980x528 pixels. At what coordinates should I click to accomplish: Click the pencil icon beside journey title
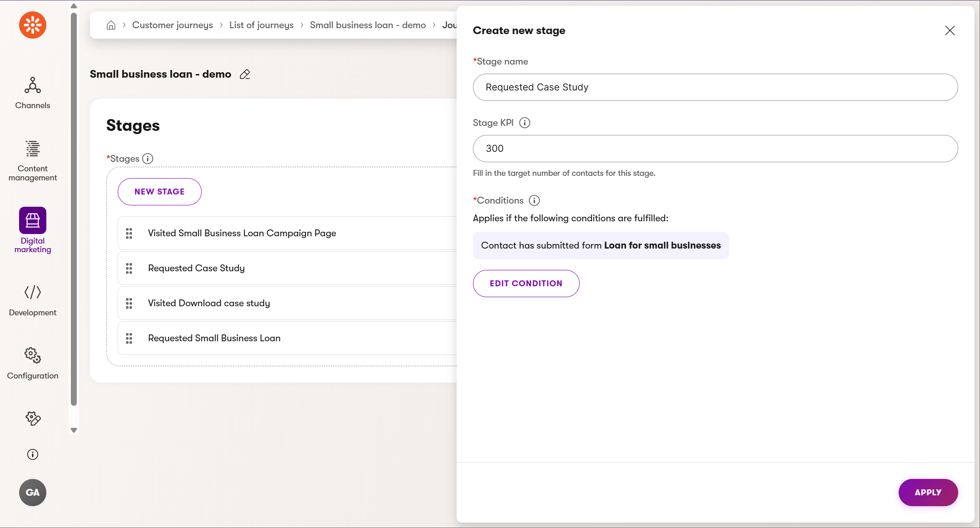245,74
